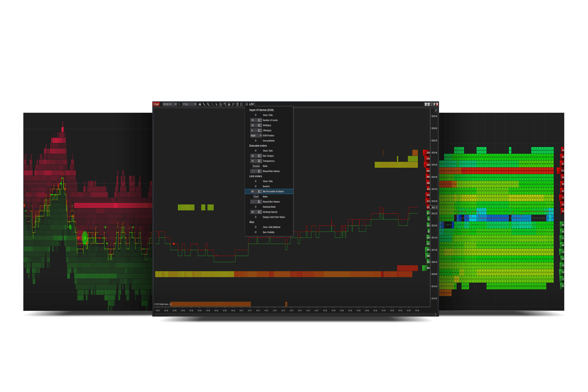Select the arrow cursor pointer icon
This screenshot has height=392, width=588.
(217, 104)
